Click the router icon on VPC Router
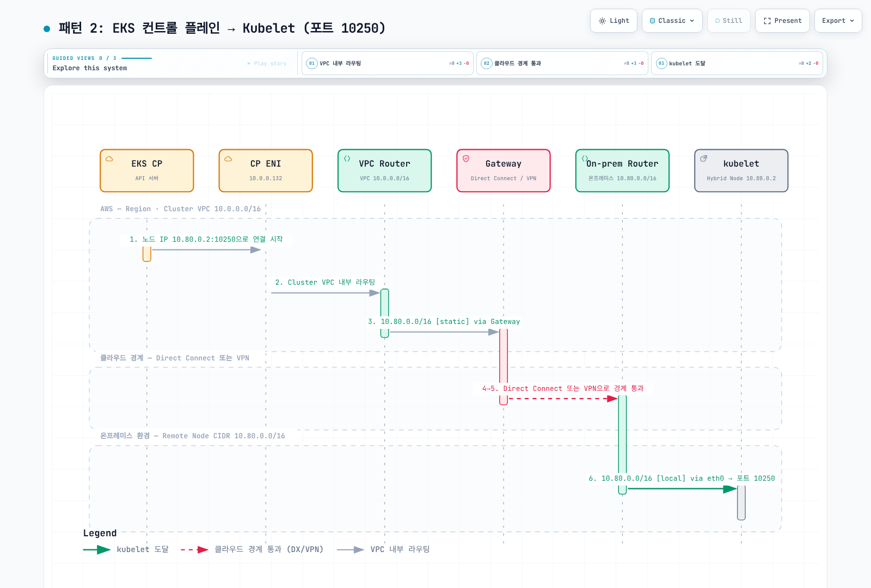 [347, 159]
